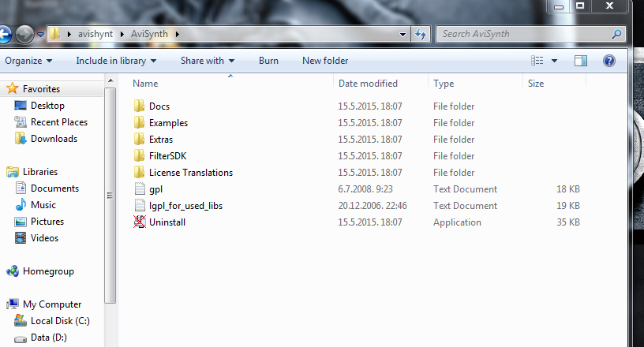Minimize the Explorer window
Viewport: 644px width, 347px height.
pos(559,6)
